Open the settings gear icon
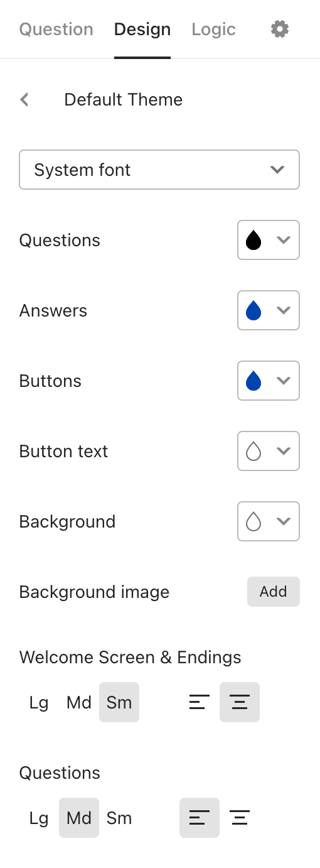 click(x=280, y=29)
